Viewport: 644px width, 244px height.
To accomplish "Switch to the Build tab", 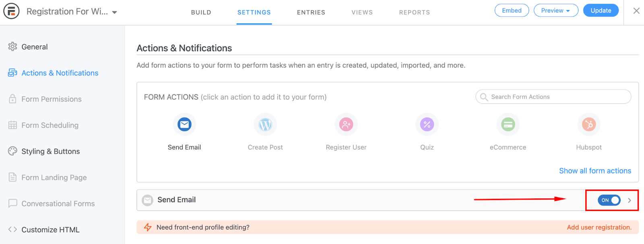I will pos(201,13).
